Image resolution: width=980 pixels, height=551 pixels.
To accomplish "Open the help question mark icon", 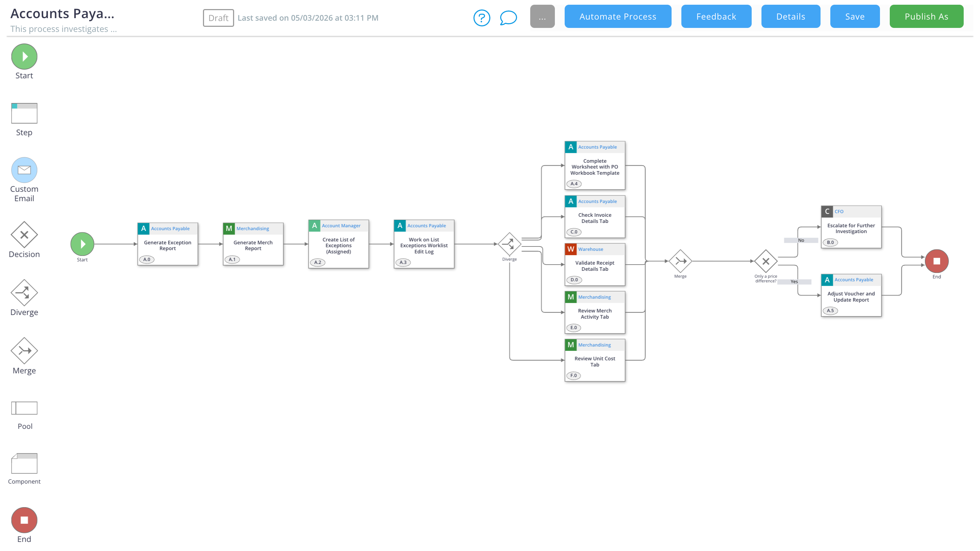I will (481, 17).
